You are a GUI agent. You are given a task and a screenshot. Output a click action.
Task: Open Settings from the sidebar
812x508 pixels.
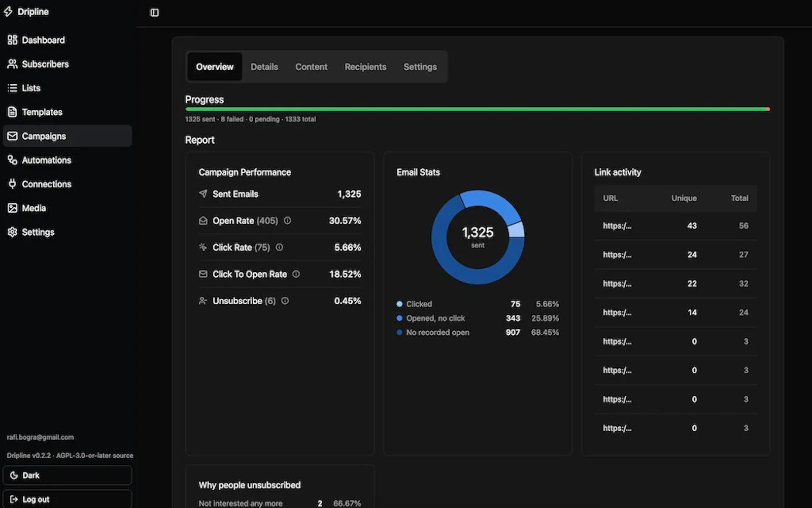pyautogui.click(x=67, y=232)
